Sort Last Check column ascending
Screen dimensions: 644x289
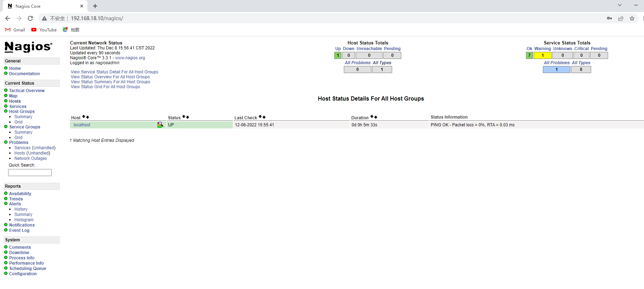click(260, 117)
